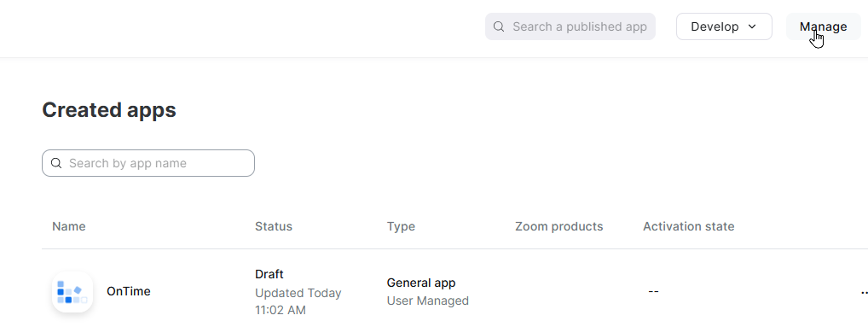Screen dimensions: 868x327
Task: Click the Updated Today 11:02 AM timestamp
Action: click(x=298, y=301)
